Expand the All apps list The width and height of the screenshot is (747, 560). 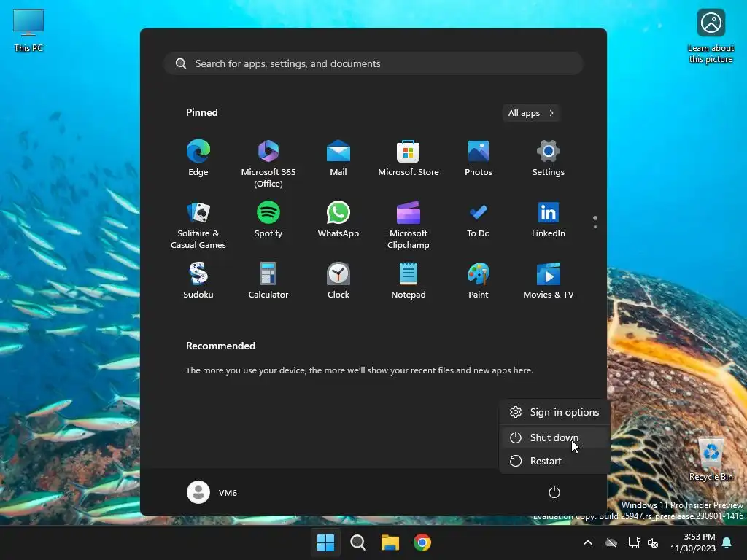tap(531, 113)
